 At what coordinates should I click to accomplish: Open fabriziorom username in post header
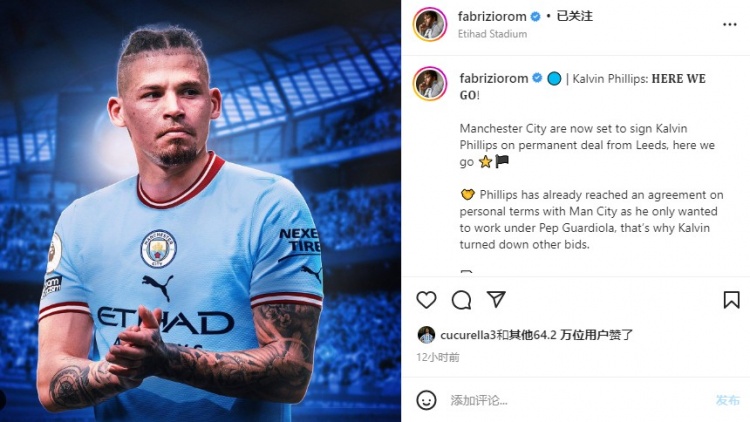click(x=492, y=16)
